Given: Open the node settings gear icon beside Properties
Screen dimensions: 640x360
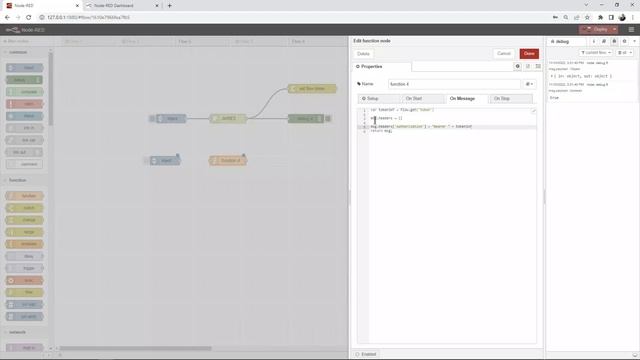Looking at the screenshot, I should (518, 66).
